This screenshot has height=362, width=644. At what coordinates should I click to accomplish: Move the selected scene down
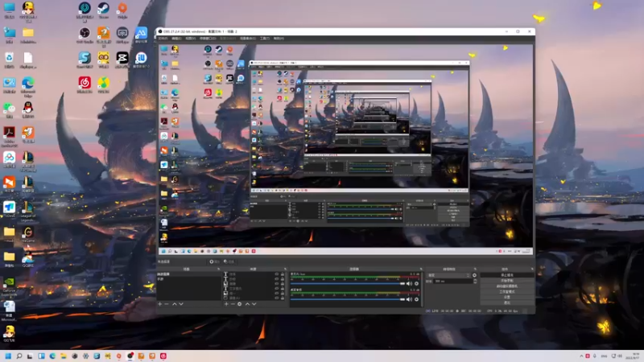click(x=181, y=304)
